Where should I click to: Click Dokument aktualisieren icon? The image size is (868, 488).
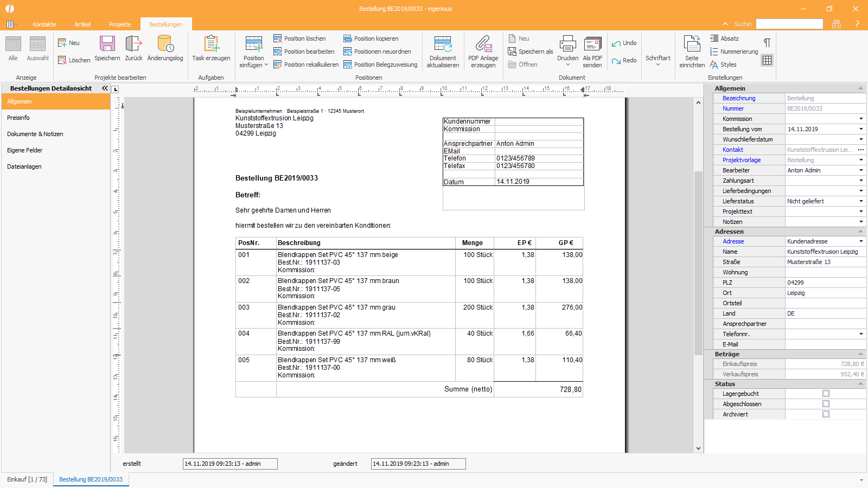coord(443,44)
